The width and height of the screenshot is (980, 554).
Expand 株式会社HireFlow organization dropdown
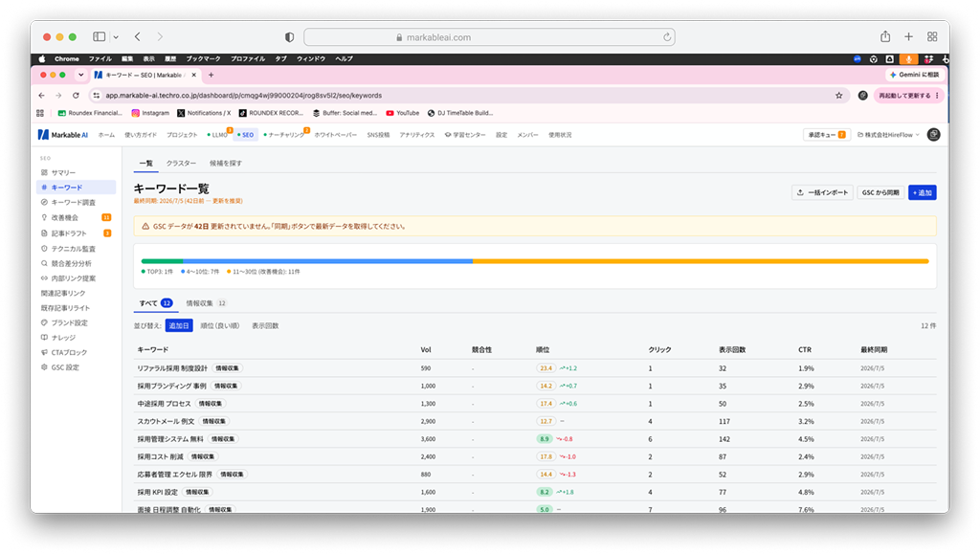888,135
